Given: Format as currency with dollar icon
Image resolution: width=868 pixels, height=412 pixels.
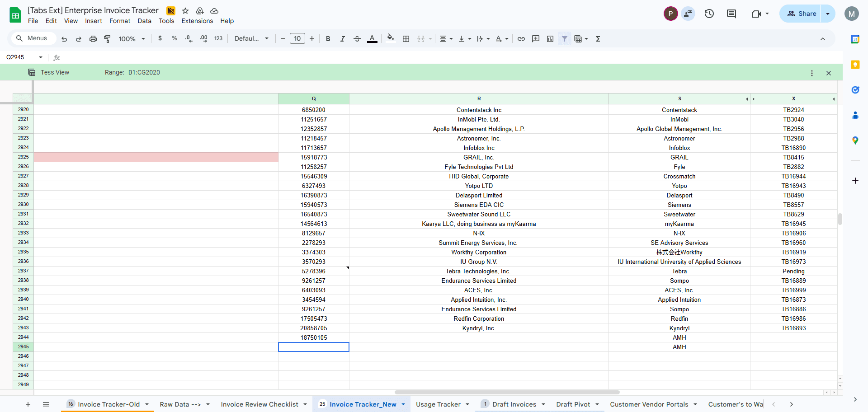Looking at the screenshot, I should coord(160,38).
